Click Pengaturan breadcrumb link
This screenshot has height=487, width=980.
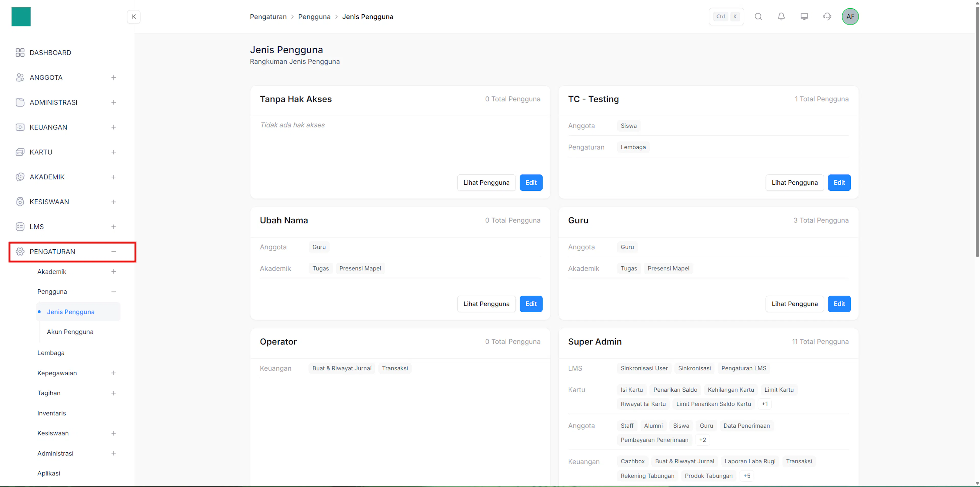(268, 17)
